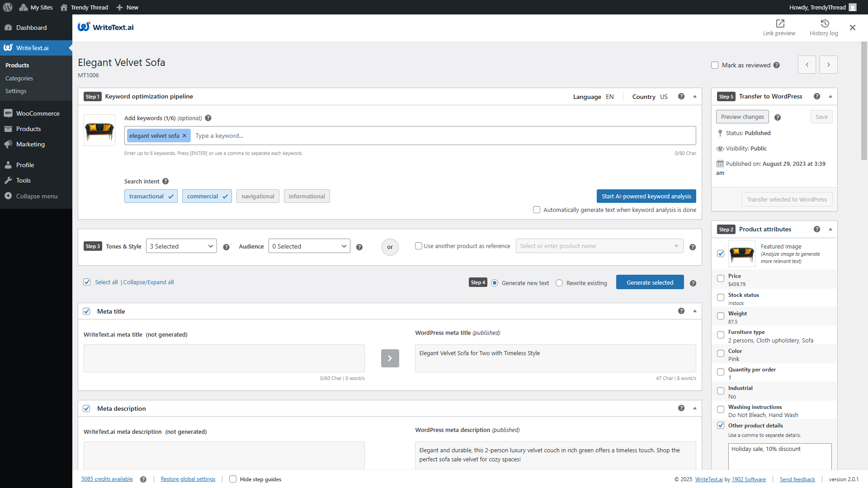Open the WooCommerce sidebar menu
This screenshot has width=868, height=488.
38,113
